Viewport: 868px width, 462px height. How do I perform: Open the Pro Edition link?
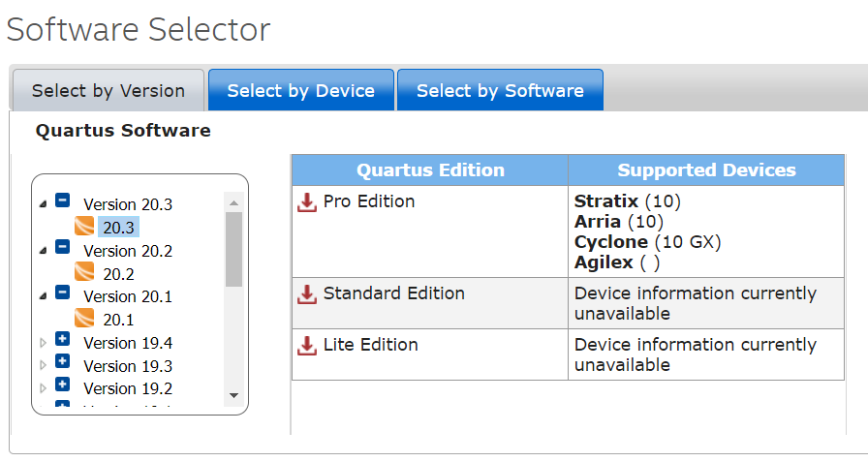pos(369,201)
